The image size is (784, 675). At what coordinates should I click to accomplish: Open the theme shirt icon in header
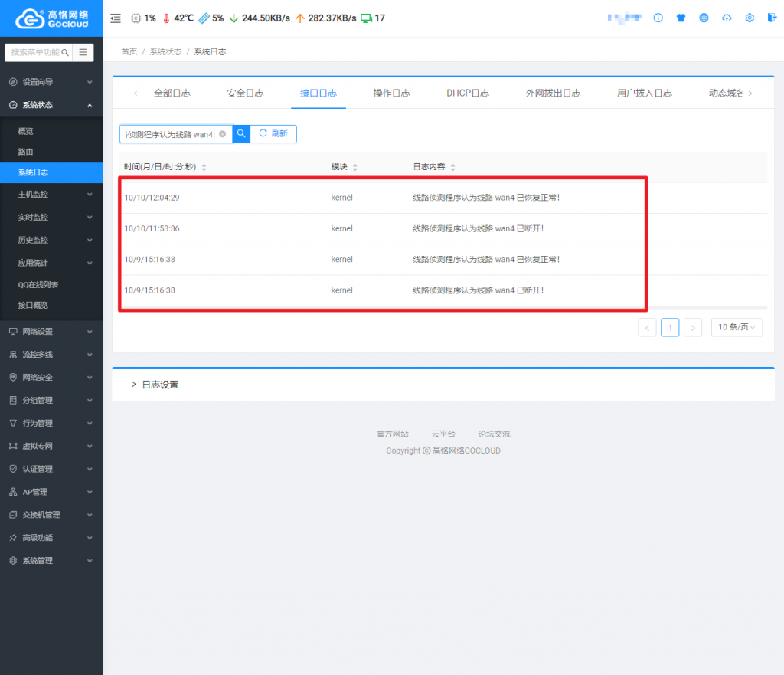click(x=681, y=18)
